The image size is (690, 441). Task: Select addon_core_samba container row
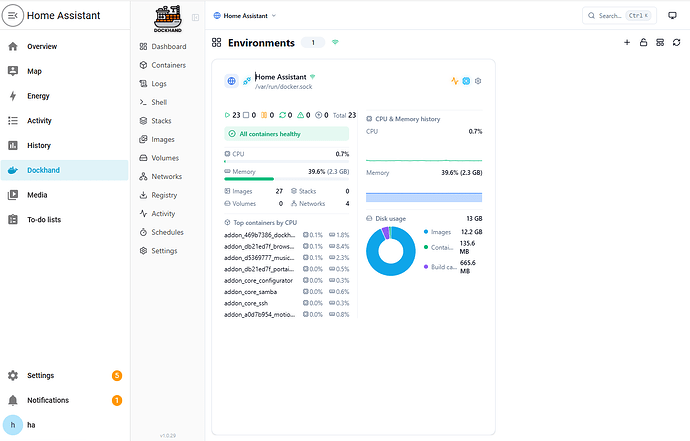pos(286,292)
